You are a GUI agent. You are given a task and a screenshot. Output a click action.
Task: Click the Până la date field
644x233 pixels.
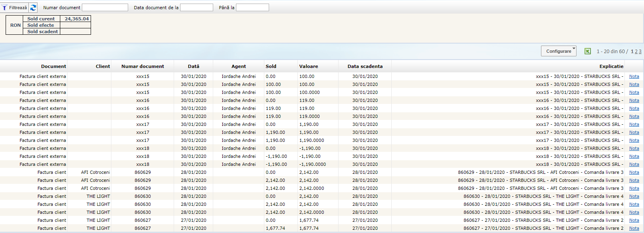[252, 8]
